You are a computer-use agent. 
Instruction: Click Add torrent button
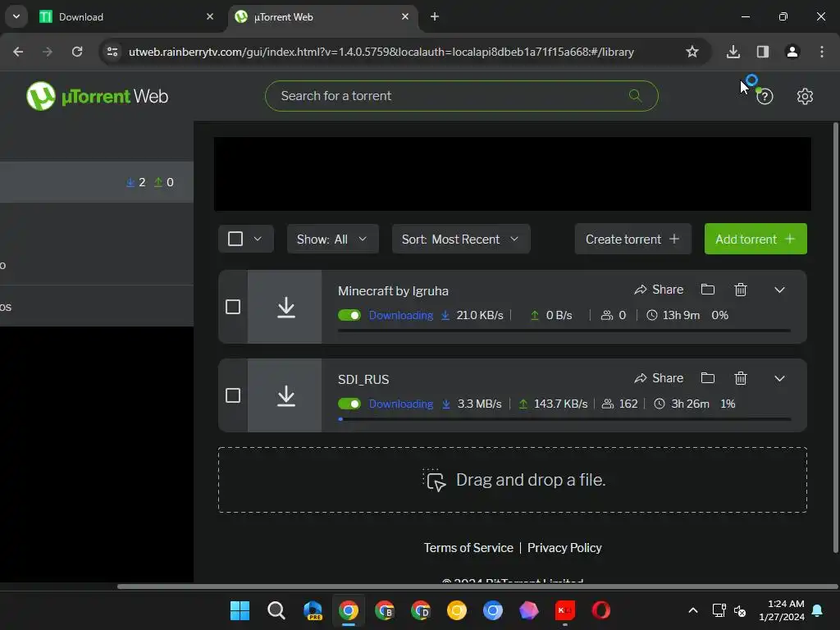pos(756,239)
